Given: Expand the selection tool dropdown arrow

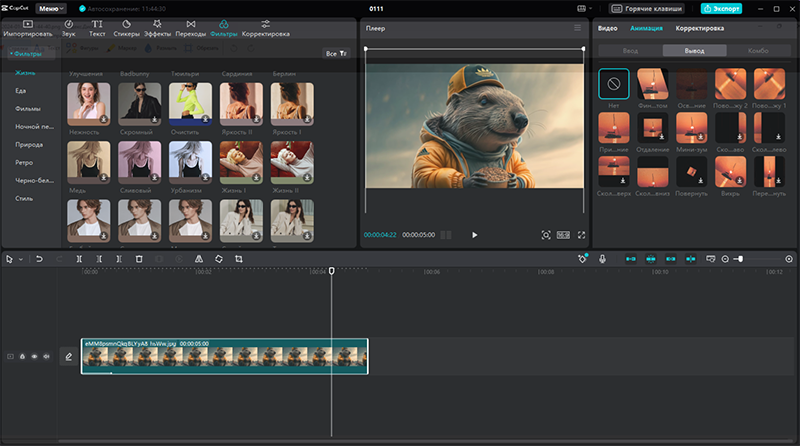Looking at the screenshot, I should (x=20, y=259).
